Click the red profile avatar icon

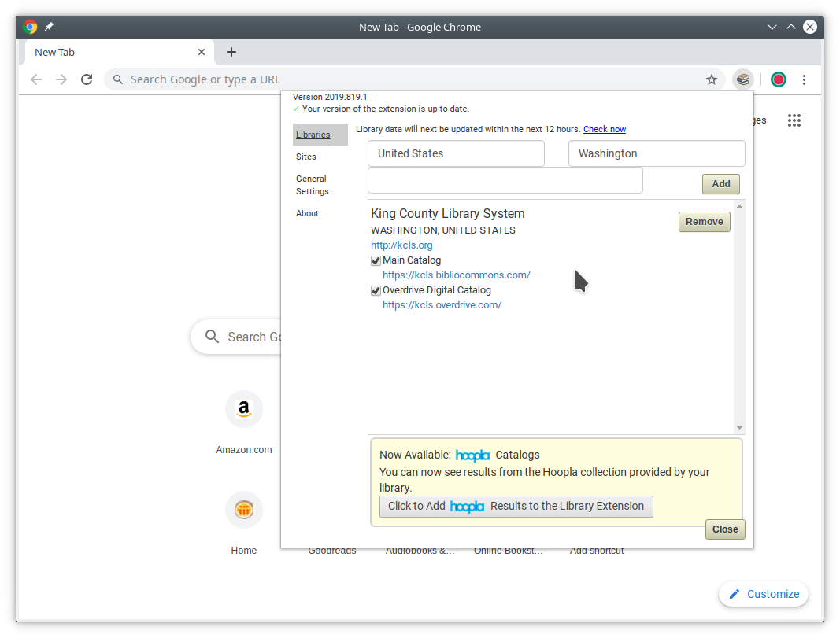[779, 79]
